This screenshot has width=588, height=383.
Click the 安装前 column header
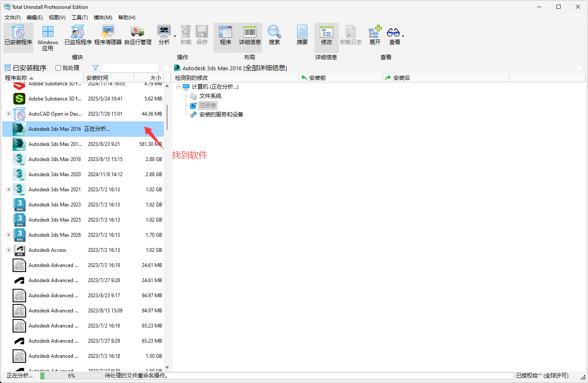point(341,78)
